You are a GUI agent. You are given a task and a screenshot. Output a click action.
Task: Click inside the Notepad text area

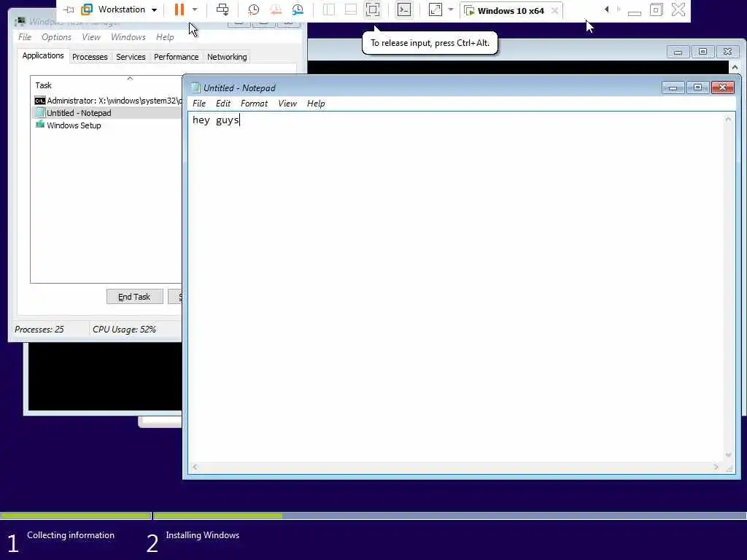457,286
